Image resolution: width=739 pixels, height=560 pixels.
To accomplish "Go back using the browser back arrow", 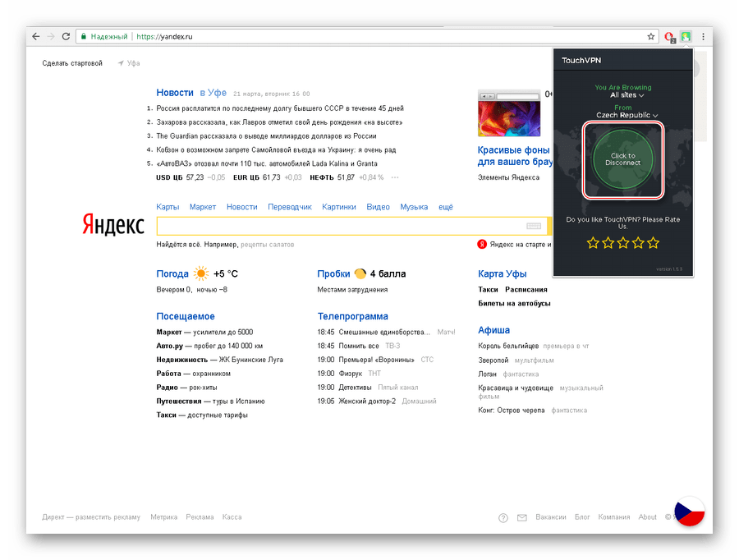I will coord(35,37).
